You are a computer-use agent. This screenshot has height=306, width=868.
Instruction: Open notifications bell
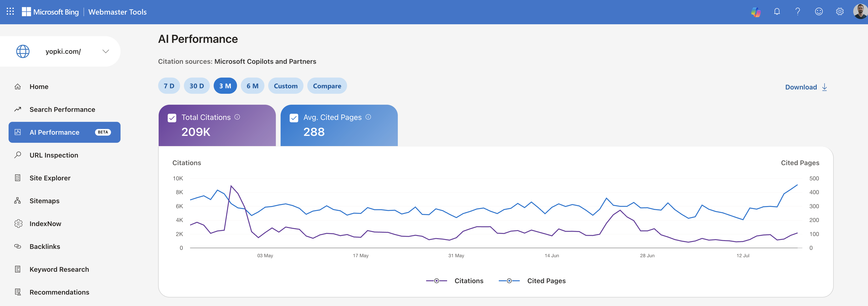point(777,12)
